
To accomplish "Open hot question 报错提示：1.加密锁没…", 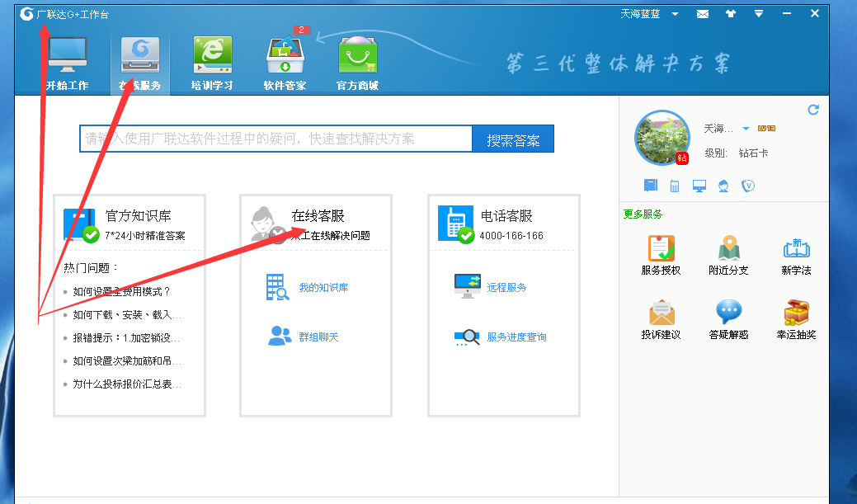I will [125, 338].
